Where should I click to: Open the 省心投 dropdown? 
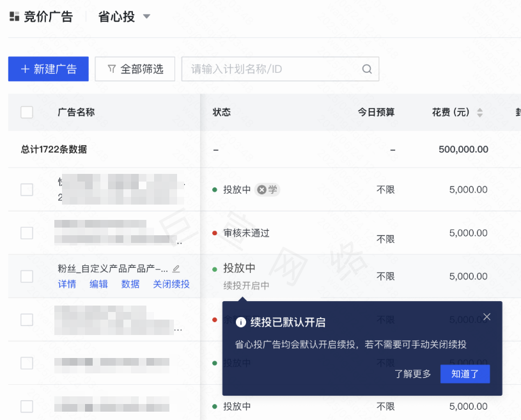coord(146,17)
